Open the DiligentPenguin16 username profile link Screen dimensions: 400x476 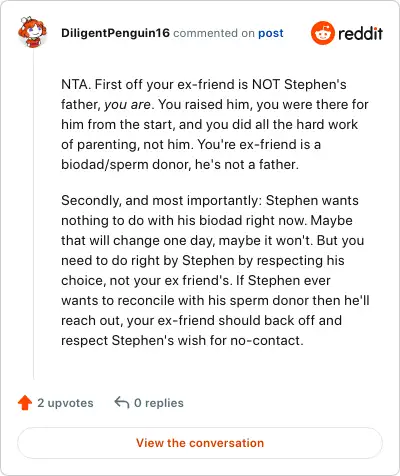[x=115, y=33]
